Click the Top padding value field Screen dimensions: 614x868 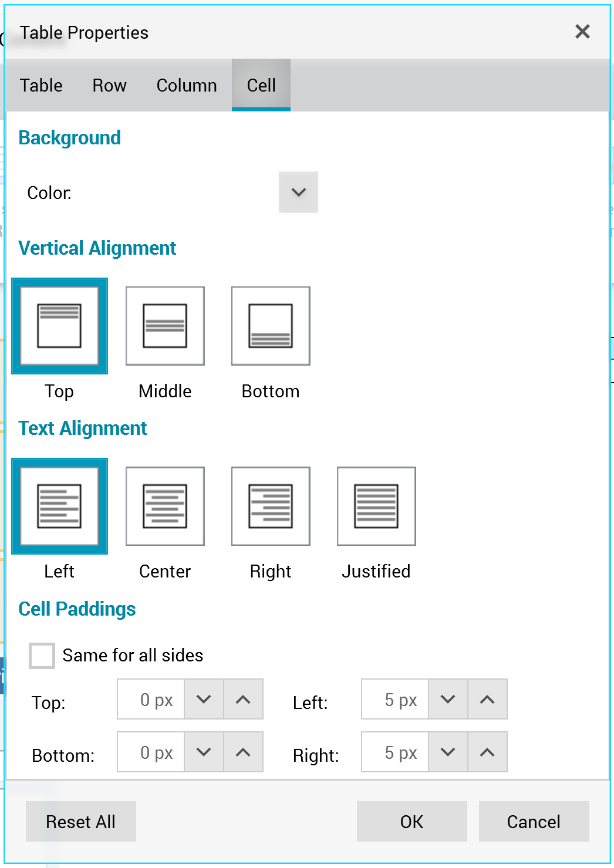151,699
